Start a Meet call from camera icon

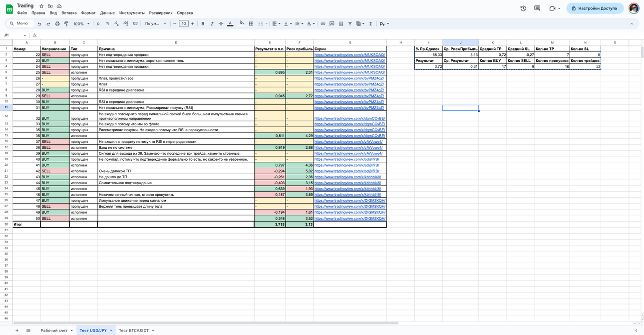tap(552, 8)
